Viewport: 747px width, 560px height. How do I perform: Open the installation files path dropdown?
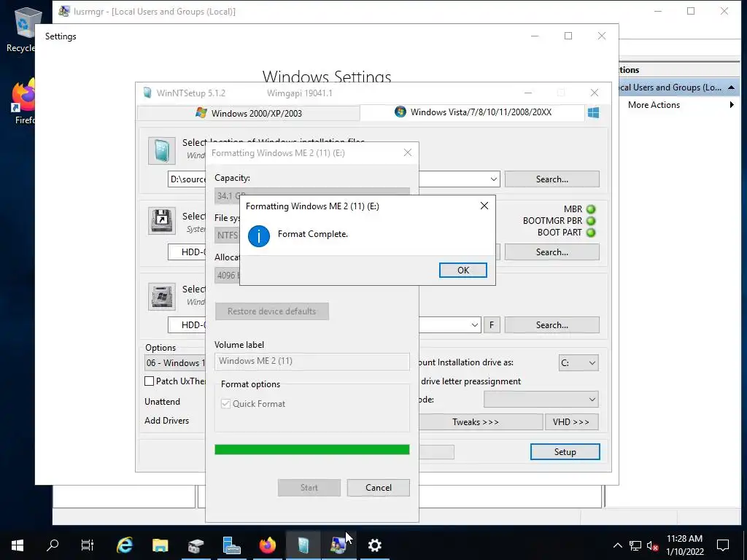point(494,179)
